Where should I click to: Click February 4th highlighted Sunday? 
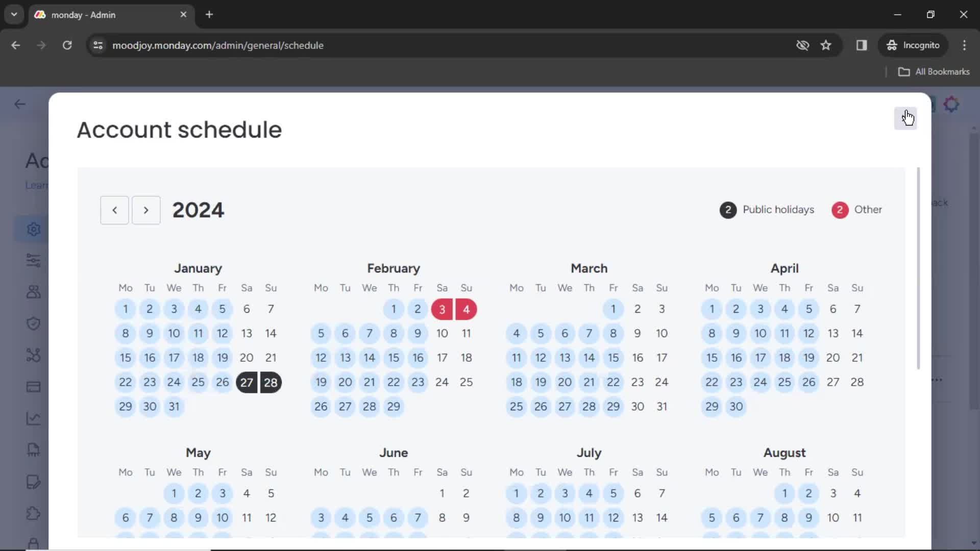467,309
